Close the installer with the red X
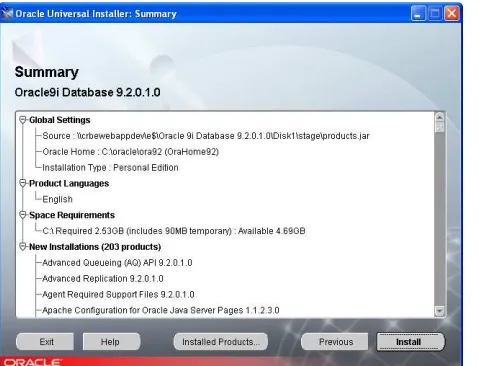This screenshot has width=478, height=366. click(452, 14)
